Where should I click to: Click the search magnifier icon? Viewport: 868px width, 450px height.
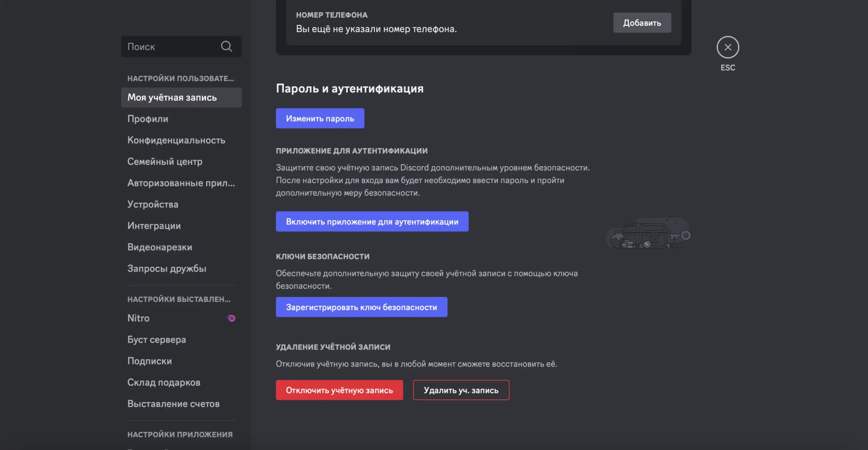point(226,46)
